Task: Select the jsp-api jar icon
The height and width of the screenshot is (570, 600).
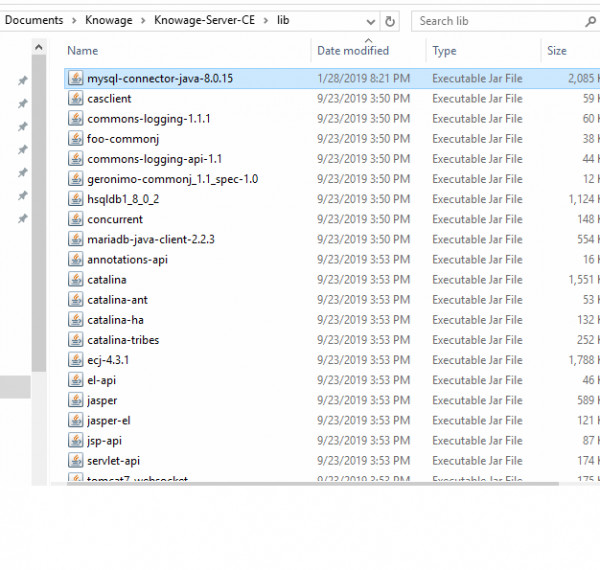Action: click(76, 440)
